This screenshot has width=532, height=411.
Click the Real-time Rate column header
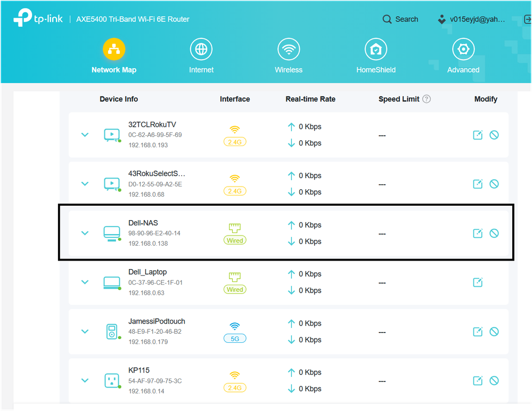(310, 99)
